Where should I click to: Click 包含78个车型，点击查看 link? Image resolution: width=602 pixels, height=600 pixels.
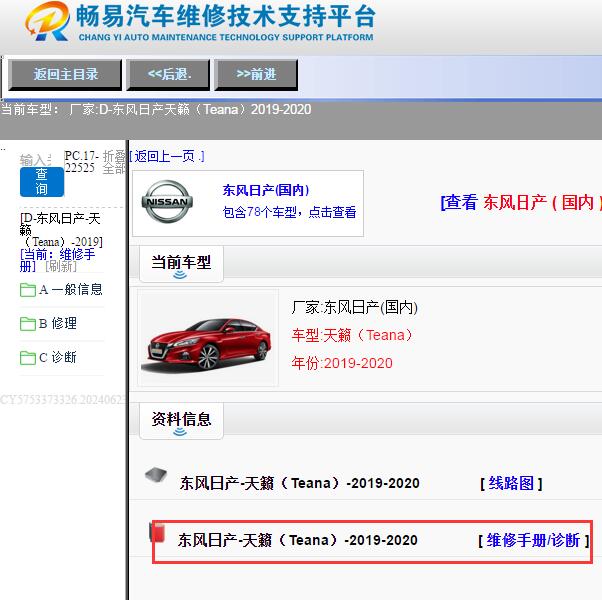pos(289,212)
